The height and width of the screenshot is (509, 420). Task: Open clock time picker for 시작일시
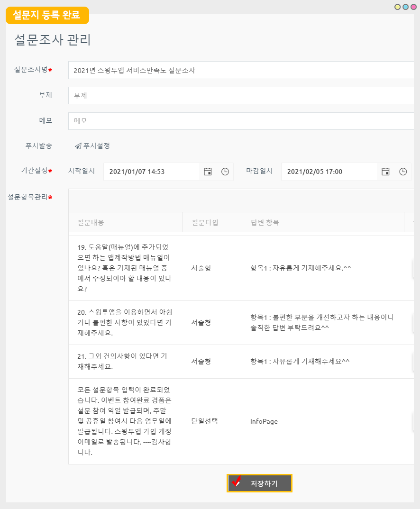point(226,172)
